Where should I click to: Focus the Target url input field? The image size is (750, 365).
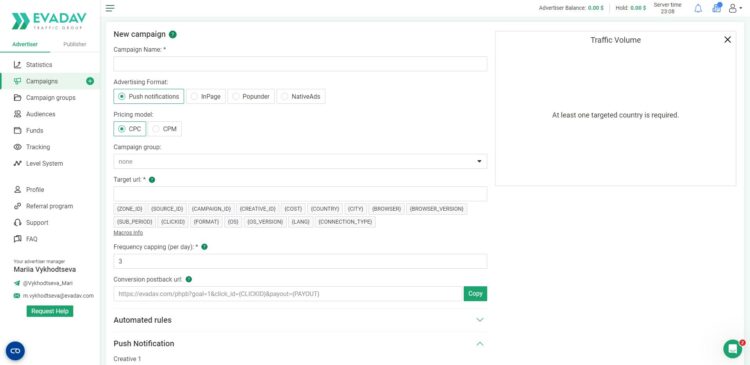300,194
